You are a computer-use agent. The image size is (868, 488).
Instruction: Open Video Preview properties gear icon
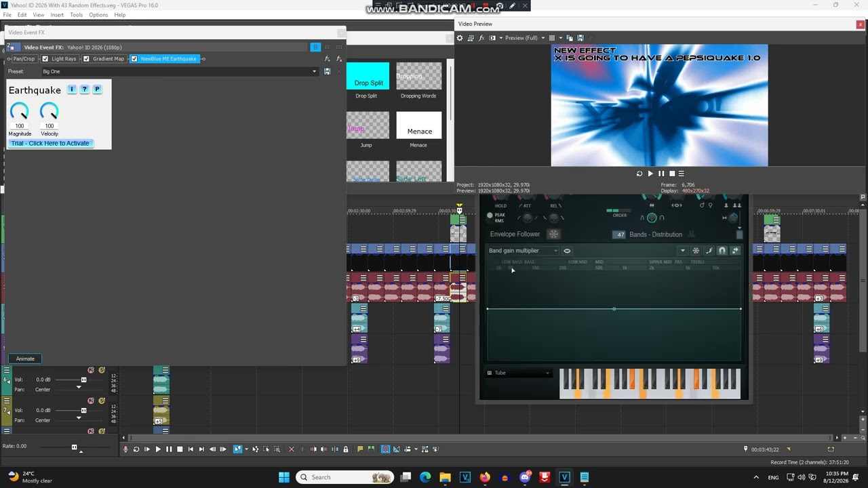tap(460, 38)
